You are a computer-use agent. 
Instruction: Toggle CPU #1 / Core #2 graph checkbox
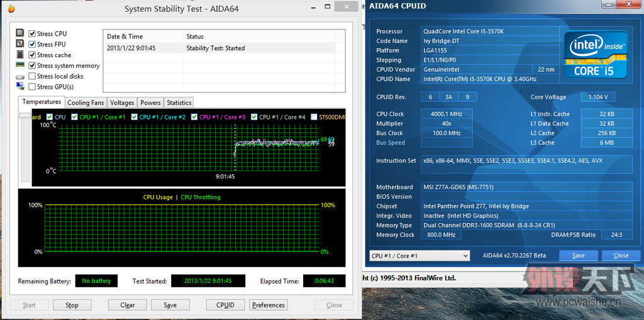(x=135, y=117)
